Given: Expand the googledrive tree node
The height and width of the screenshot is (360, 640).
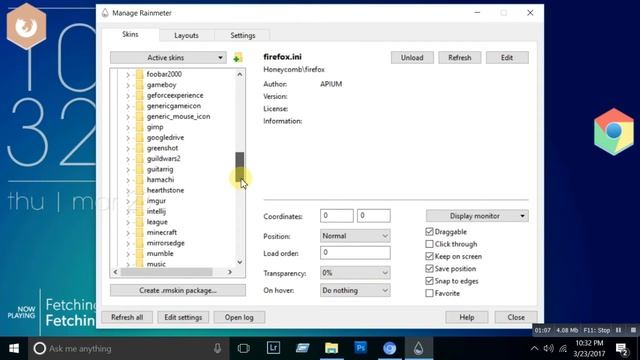Looking at the screenshot, I should click(128, 138).
